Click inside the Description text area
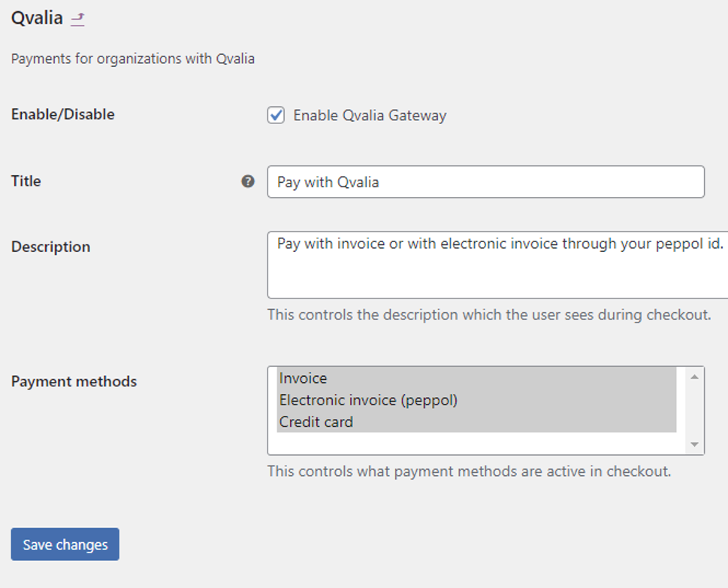Viewport: 728px width, 588px height. point(497,265)
